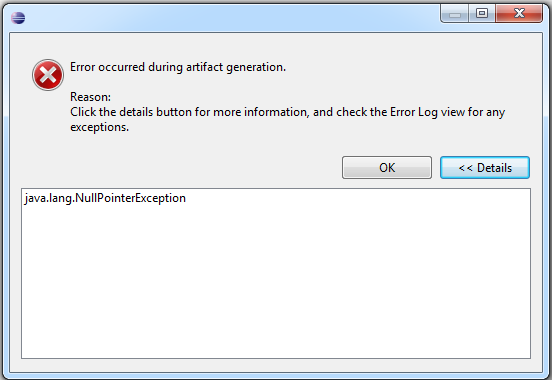This screenshot has width=552, height=380.
Task: Dismiss the error with the OK button
Action: (x=387, y=168)
